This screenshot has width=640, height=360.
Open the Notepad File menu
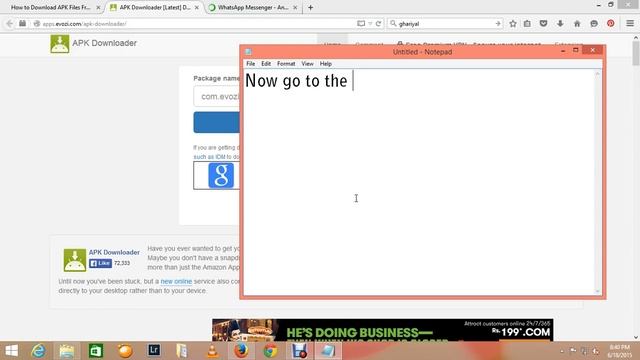click(250, 64)
